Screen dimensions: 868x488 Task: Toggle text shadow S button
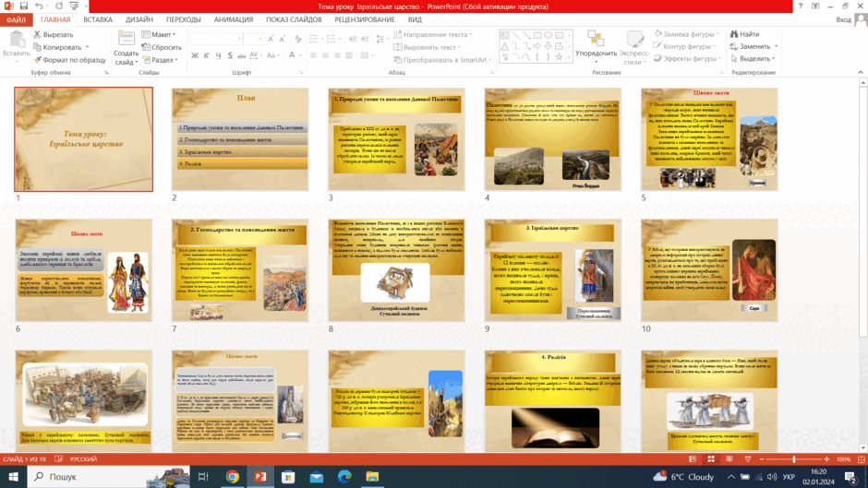pos(230,55)
